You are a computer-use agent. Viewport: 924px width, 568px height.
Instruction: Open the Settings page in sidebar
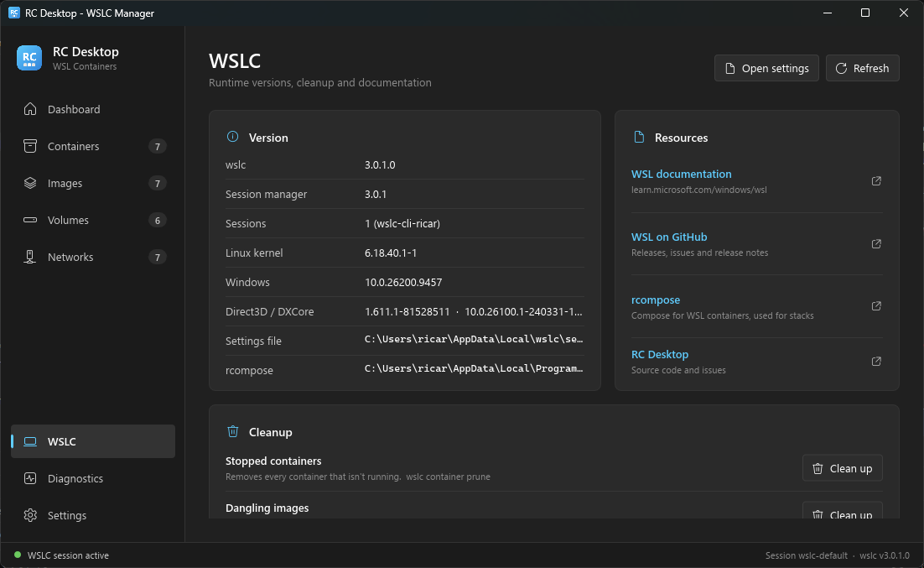(x=93, y=515)
